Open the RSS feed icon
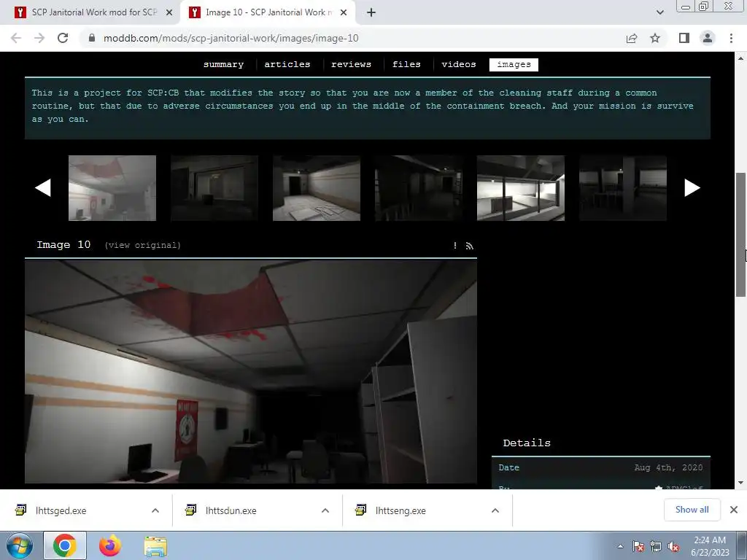Viewport: 747px width, 560px height. point(469,246)
